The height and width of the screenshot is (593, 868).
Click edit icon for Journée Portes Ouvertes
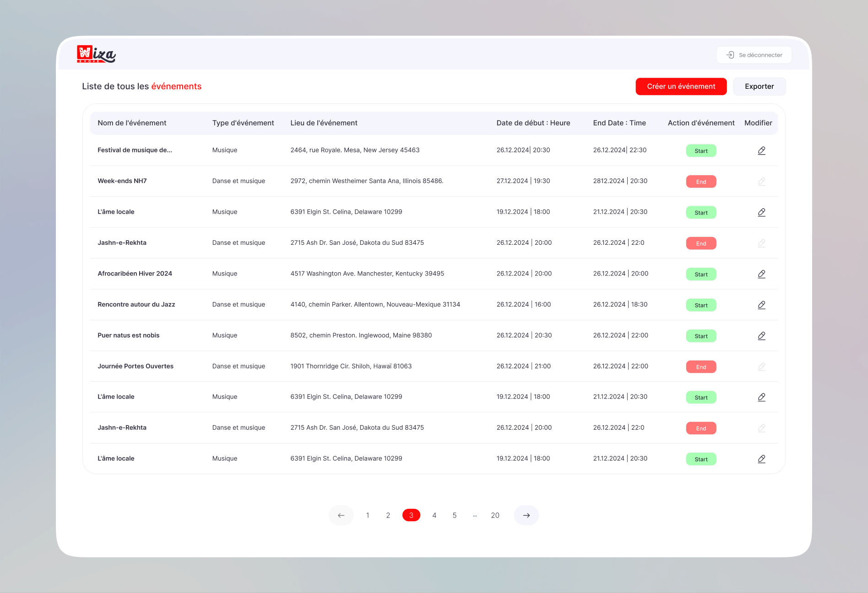[761, 367]
